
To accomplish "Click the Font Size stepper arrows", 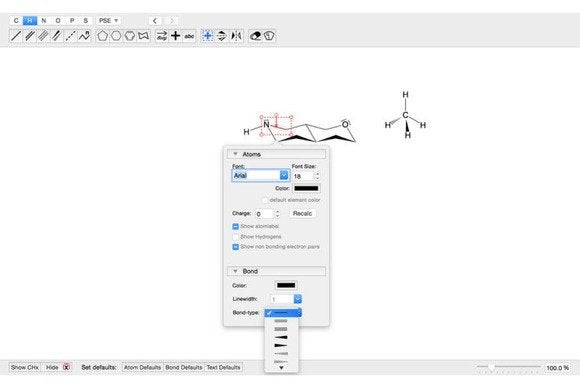I will 317,176.
